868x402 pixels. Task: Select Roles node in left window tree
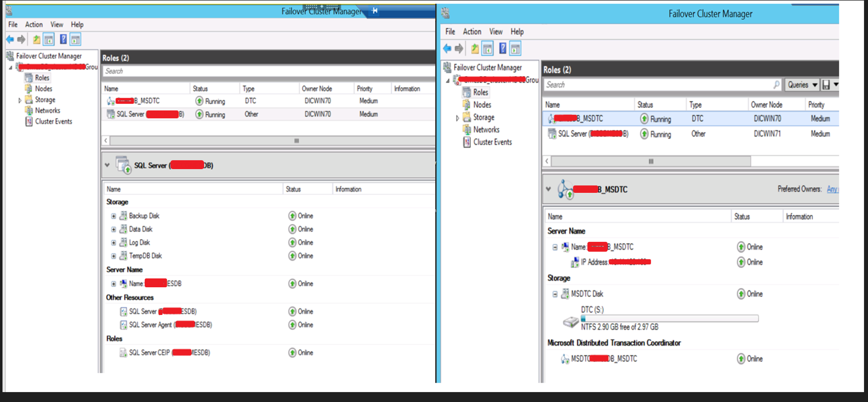coord(42,78)
